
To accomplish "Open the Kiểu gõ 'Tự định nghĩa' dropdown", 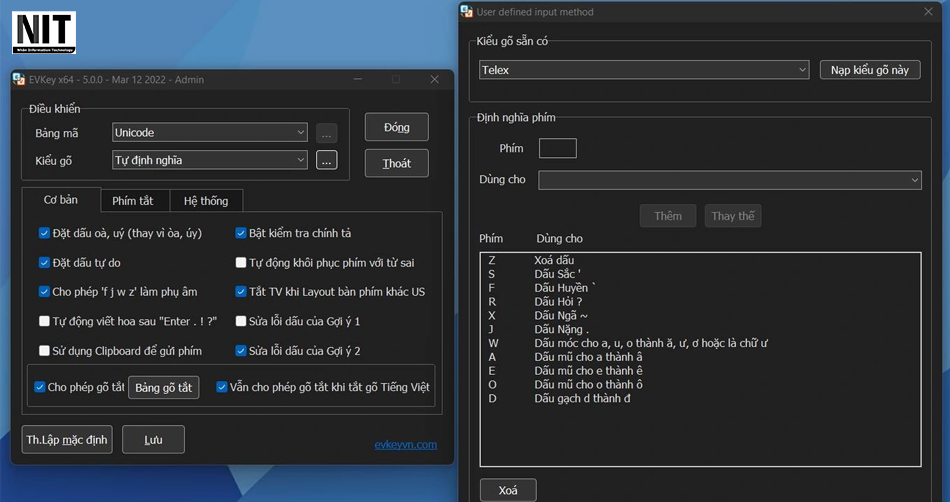I will 210,160.
